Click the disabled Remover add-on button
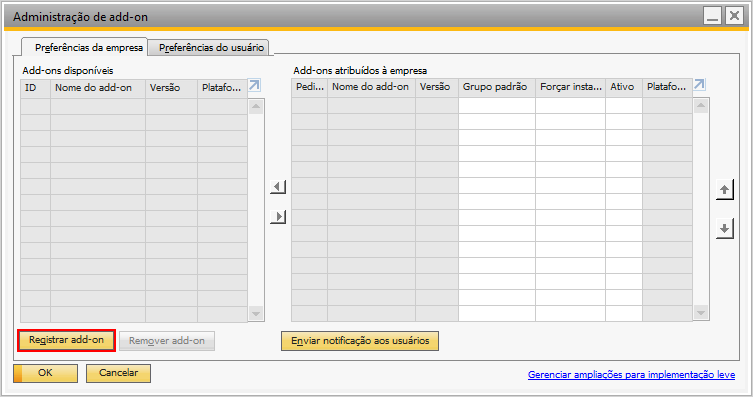This screenshot has height=397, width=753. click(x=167, y=341)
